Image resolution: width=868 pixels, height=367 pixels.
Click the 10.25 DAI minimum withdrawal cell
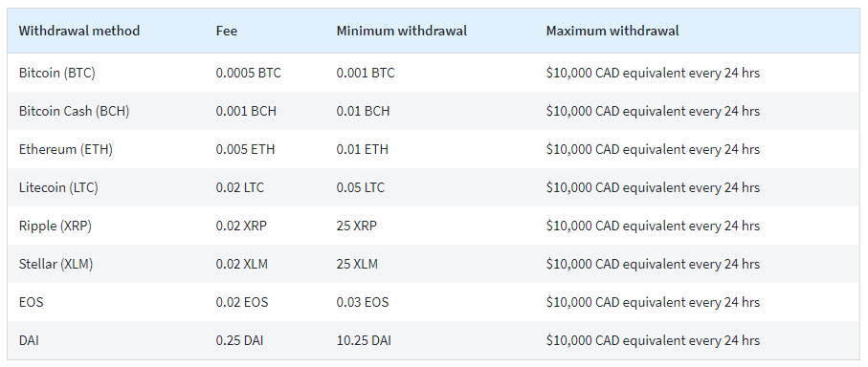(364, 340)
